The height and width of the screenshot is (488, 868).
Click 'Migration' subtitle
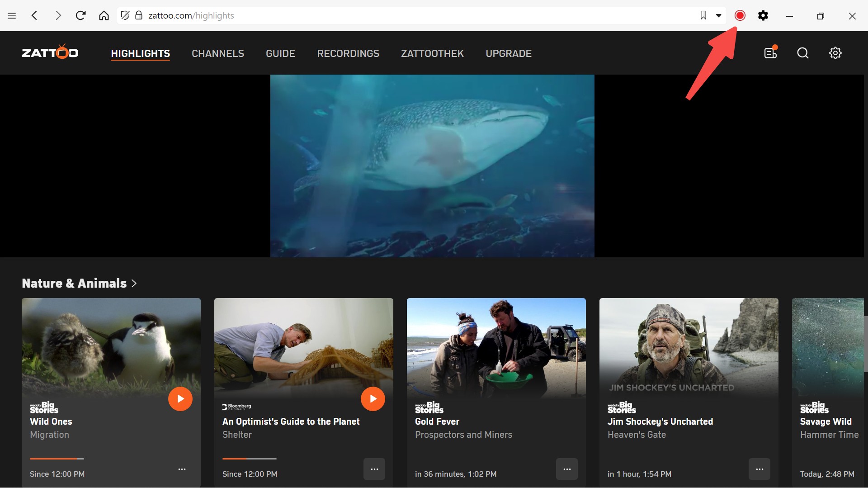[49, 435]
